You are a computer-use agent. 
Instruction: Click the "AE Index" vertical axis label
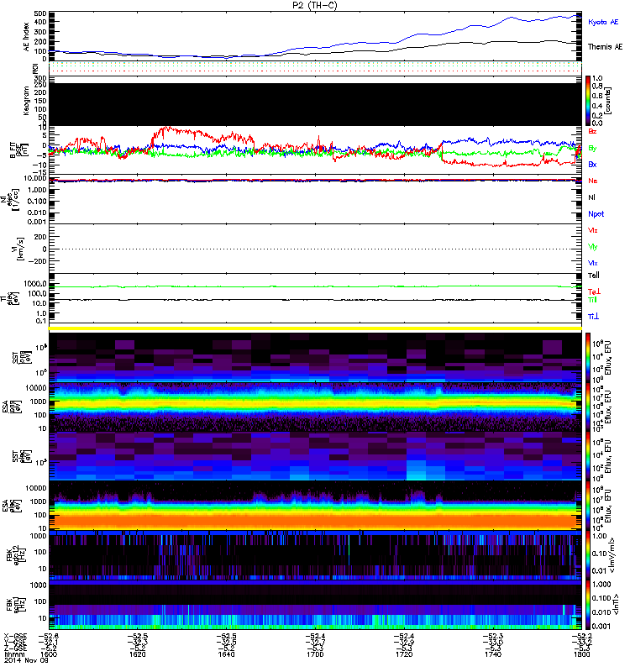27,37
